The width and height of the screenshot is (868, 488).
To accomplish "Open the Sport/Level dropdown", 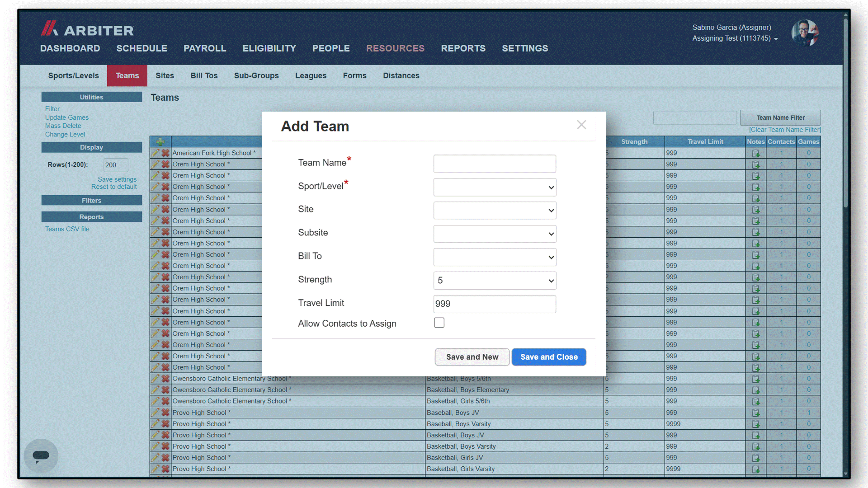I will [495, 187].
